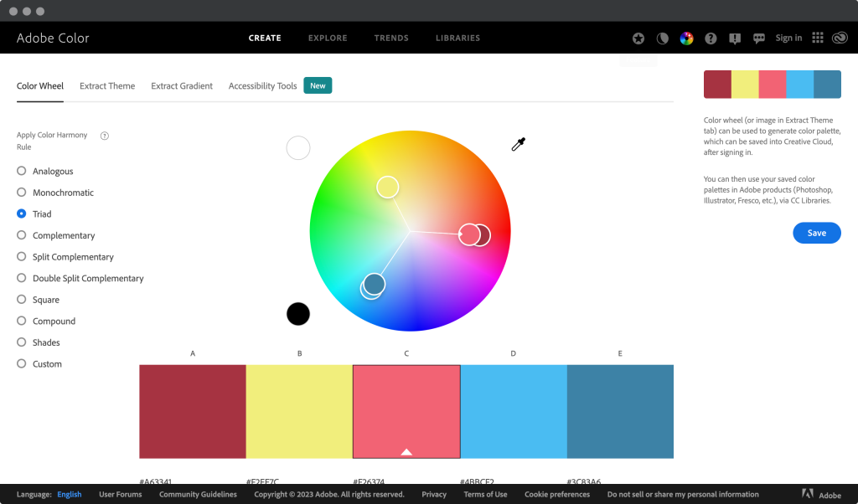Switch to Extract Theme tab

[107, 85]
